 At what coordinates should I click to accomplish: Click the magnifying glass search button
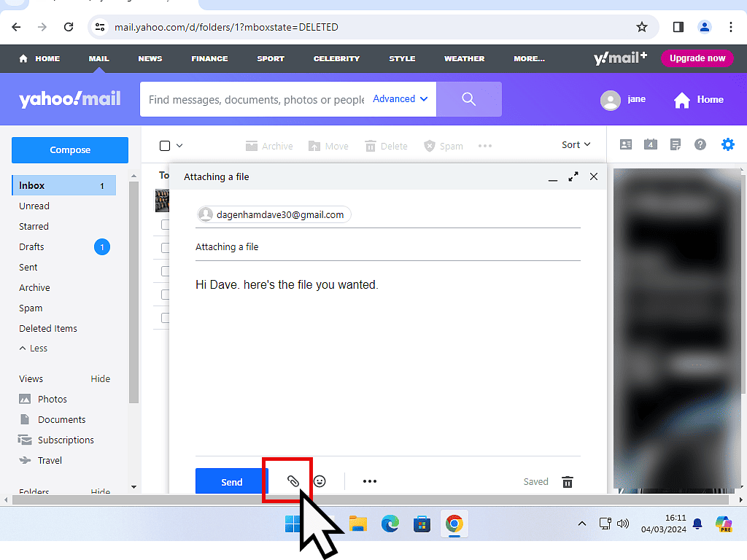coord(468,99)
